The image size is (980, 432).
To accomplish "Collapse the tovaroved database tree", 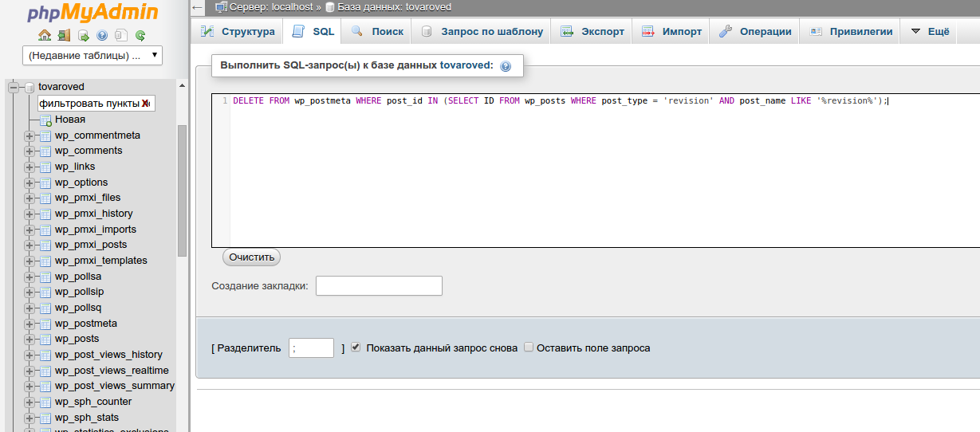I will coord(14,88).
